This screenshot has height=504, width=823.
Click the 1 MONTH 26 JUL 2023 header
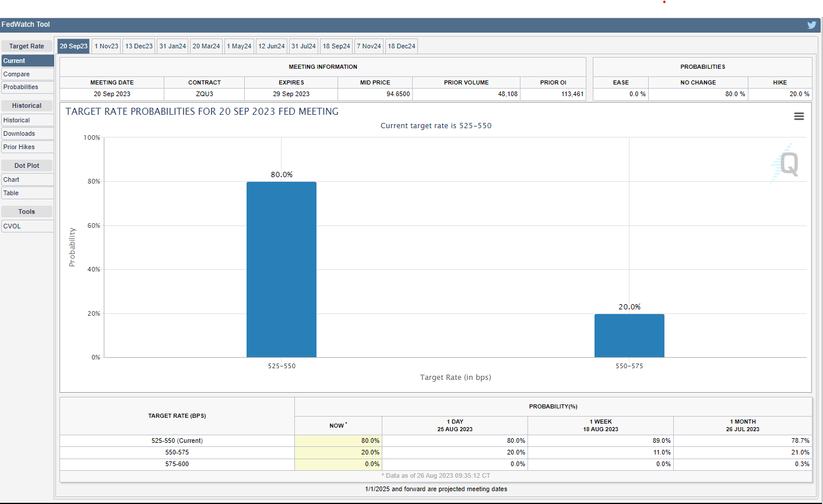[x=743, y=425]
